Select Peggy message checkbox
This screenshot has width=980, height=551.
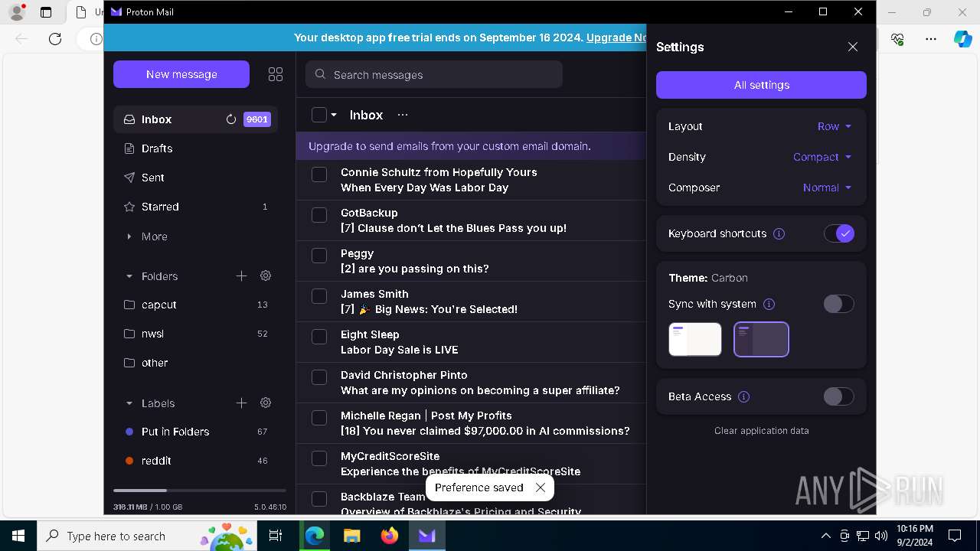(x=319, y=256)
